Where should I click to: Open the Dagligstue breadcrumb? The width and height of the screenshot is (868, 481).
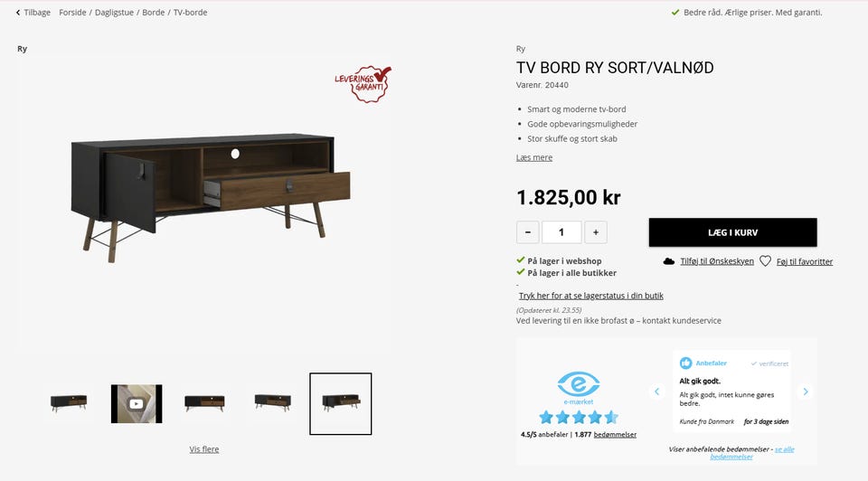click(x=114, y=12)
